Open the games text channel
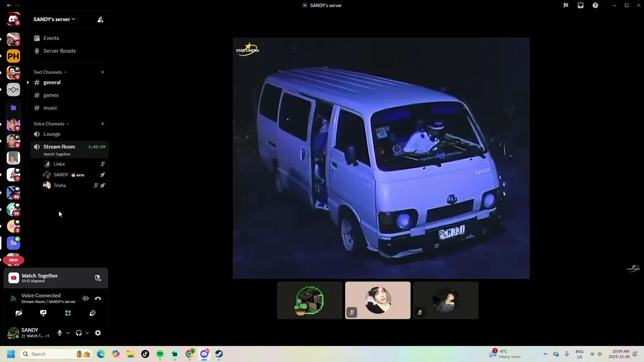The image size is (644, 362). [68, 95]
